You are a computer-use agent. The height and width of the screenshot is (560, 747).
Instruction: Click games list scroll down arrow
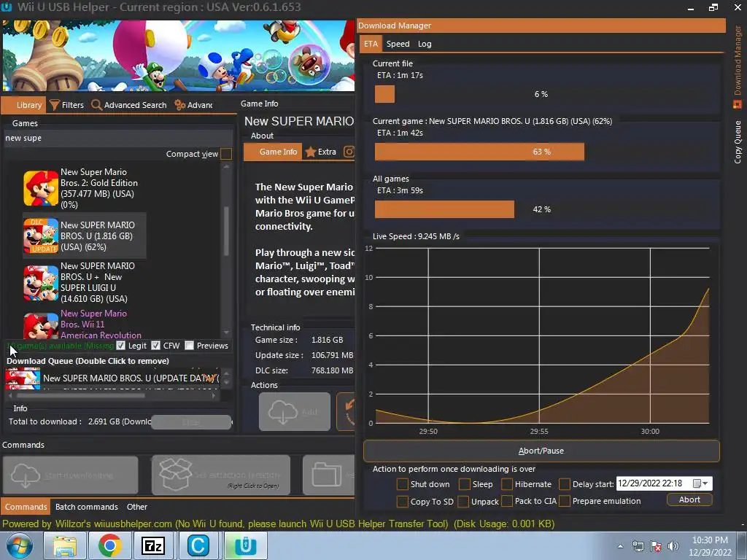click(x=226, y=332)
